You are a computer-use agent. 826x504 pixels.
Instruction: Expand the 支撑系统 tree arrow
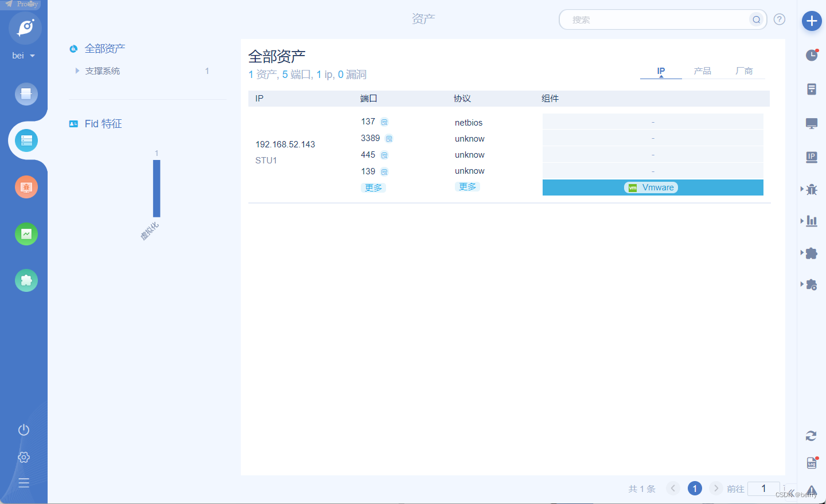77,71
